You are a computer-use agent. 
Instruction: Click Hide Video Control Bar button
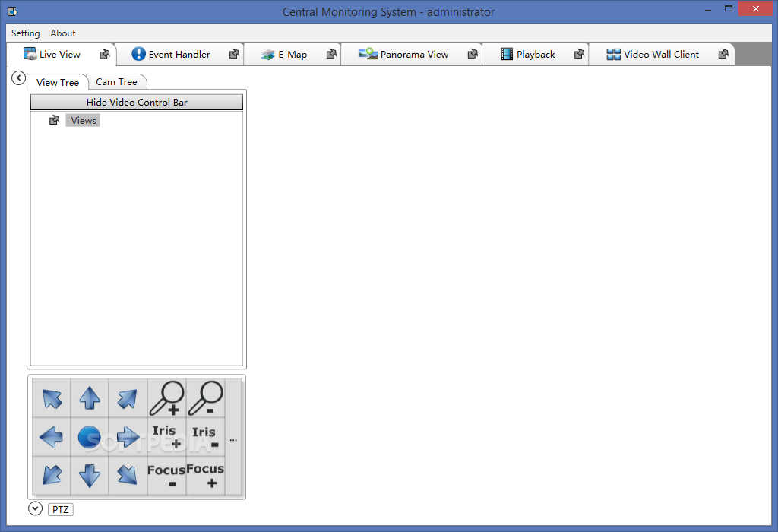click(137, 103)
